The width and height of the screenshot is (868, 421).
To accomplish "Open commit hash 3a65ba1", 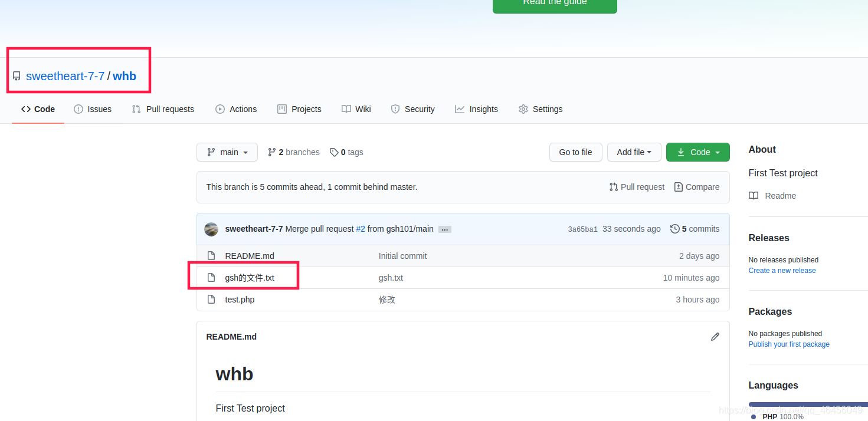I will click(x=582, y=229).
